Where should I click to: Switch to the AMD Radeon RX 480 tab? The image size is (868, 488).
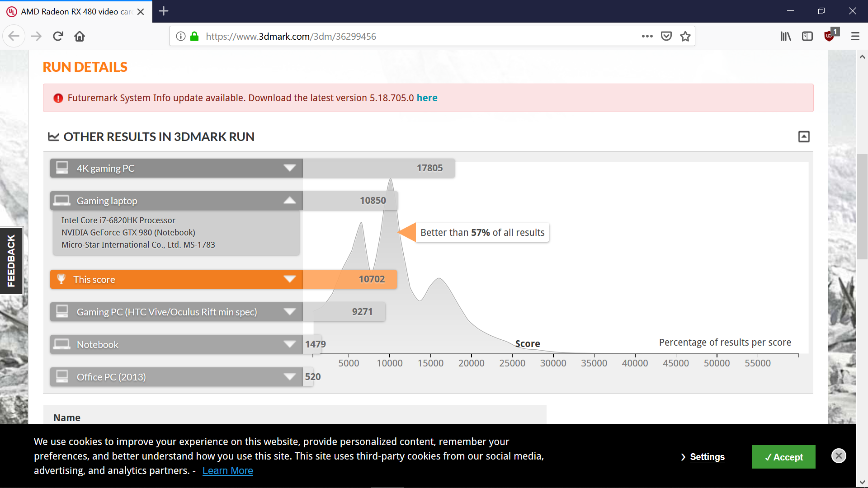76,11
